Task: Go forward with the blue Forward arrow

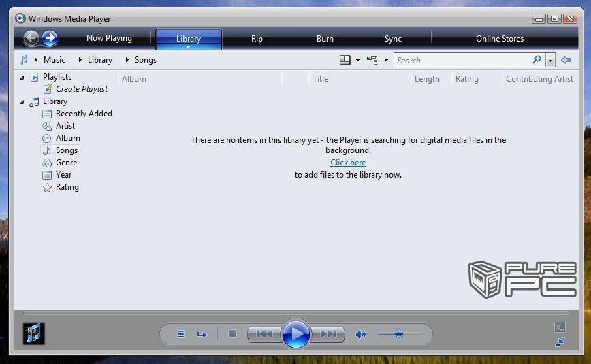Action: pyautogui.click(x=50, y=38)
